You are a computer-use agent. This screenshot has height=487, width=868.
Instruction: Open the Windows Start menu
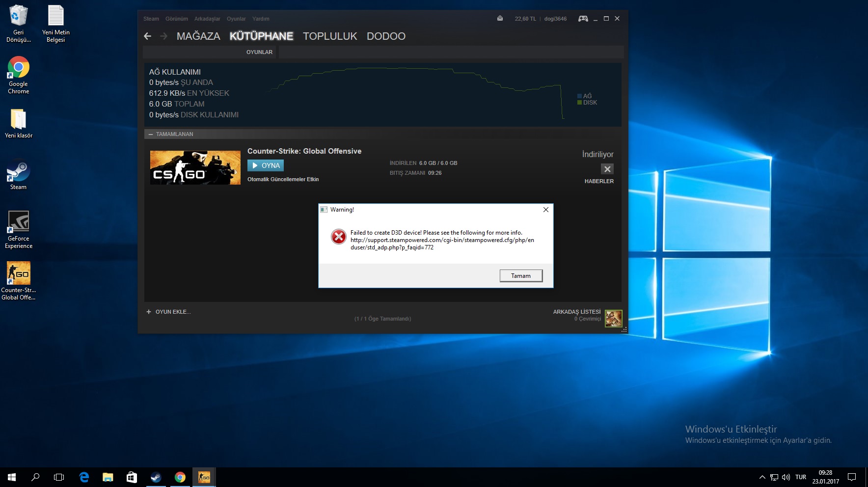[x=12, y=477]
